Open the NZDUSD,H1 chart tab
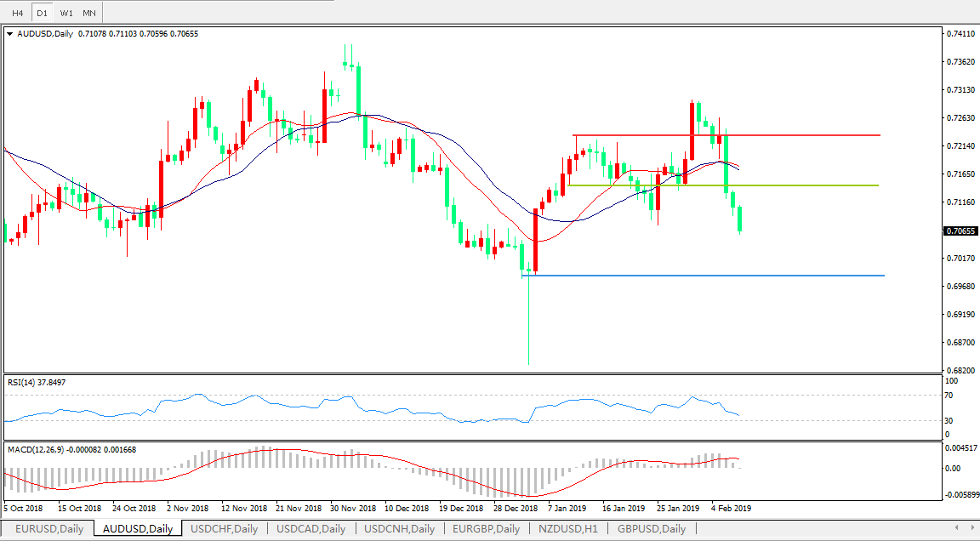This screenshot has height=541, width=980. 567,529
